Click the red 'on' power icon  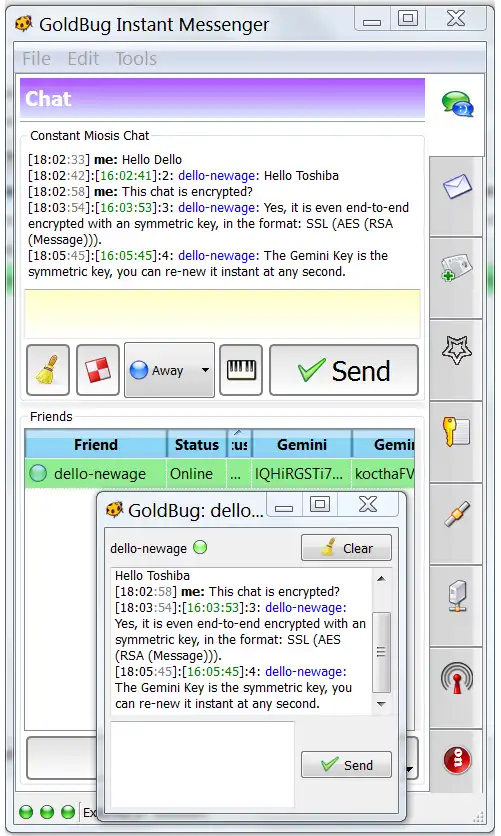[x=457, y=760]
